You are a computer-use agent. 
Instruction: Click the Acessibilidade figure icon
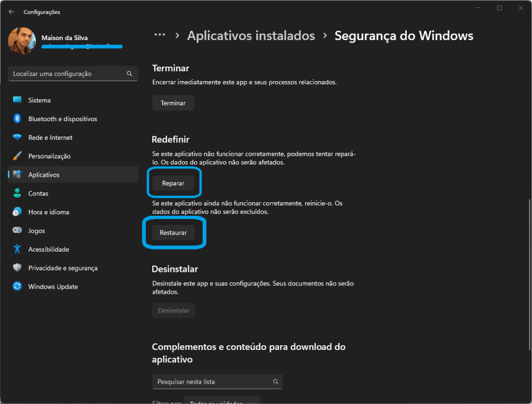tap(17, 249)
